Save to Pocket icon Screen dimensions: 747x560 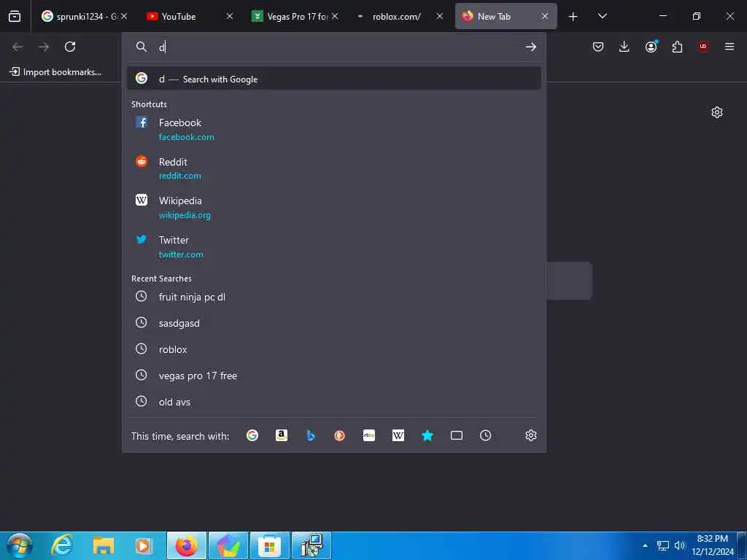click(598, 47)
